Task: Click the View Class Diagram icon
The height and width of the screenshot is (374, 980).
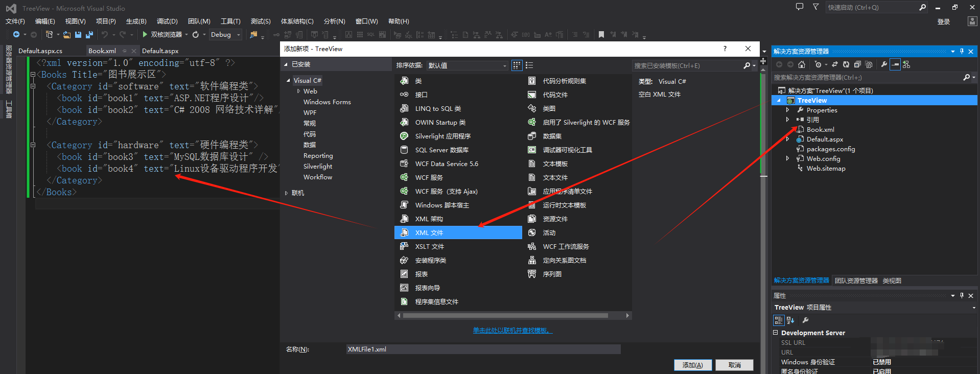Action: (906, 64)
